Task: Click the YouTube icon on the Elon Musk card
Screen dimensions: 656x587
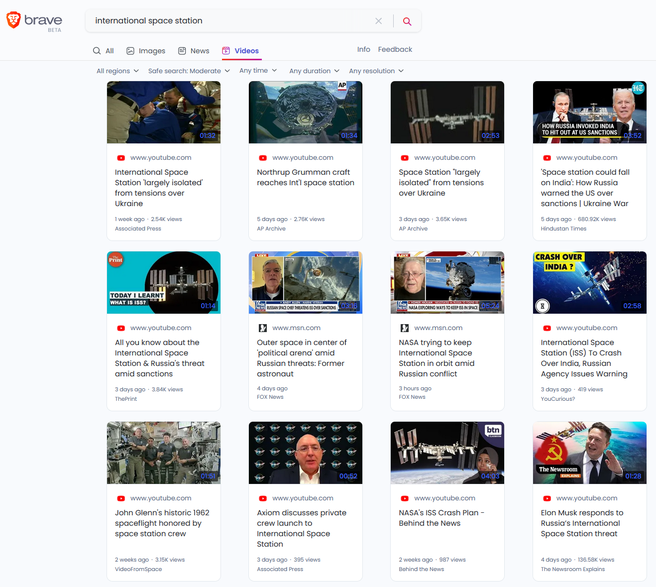Action: pos(547,498)
